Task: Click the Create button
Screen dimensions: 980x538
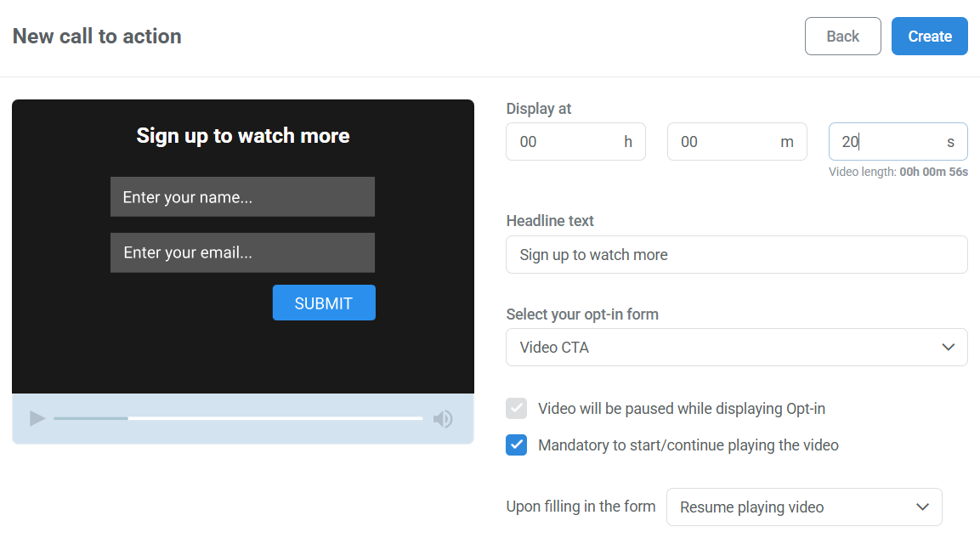Action: (x=929, y=36)
